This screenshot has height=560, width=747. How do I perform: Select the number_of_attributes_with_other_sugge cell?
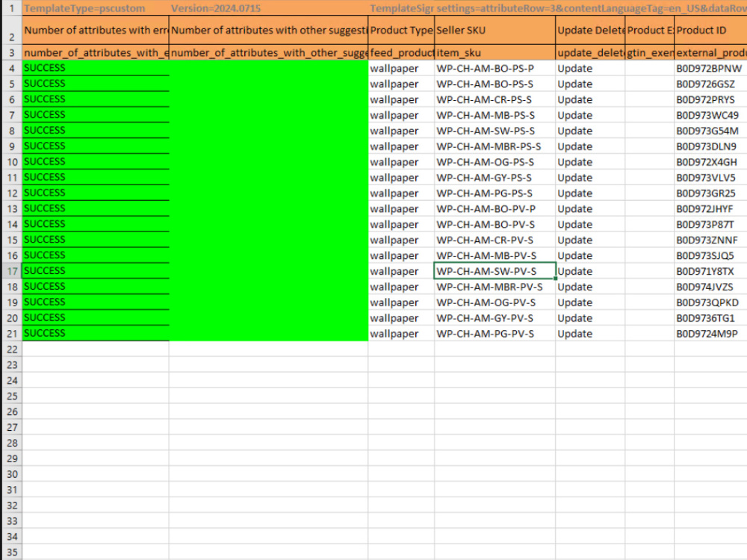[268, 52]
